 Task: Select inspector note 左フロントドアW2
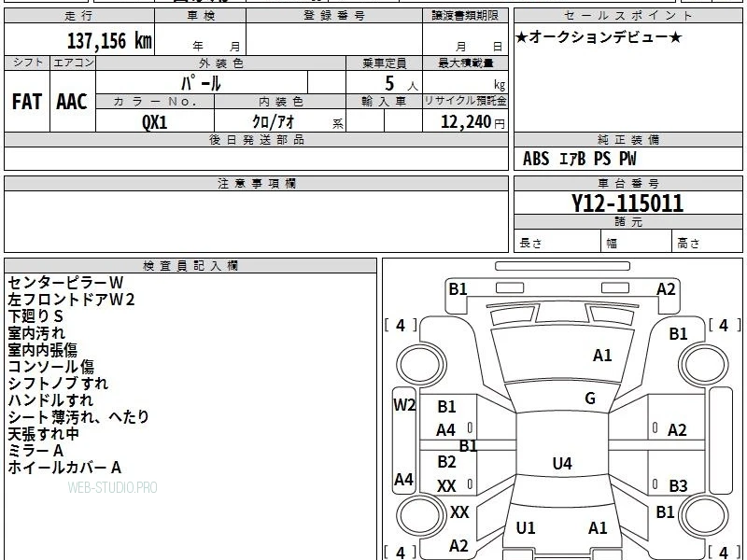(x=72, y=300)
